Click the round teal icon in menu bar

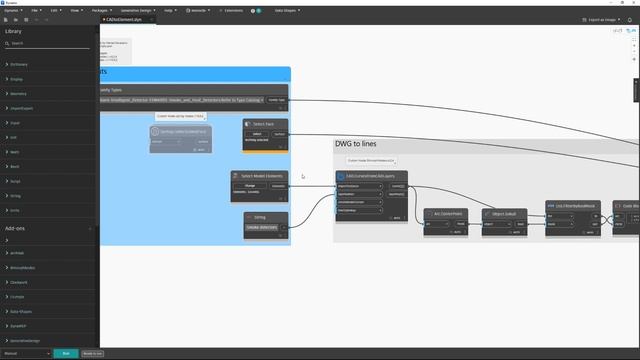(258, 11)
